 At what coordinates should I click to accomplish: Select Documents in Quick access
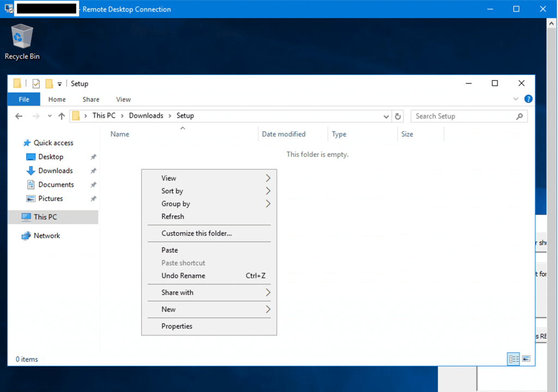tap(56, 185)
